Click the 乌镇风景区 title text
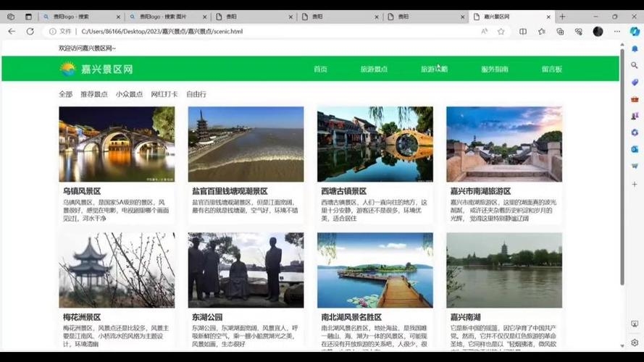This screenshot has height=362, width=644. 82,191
